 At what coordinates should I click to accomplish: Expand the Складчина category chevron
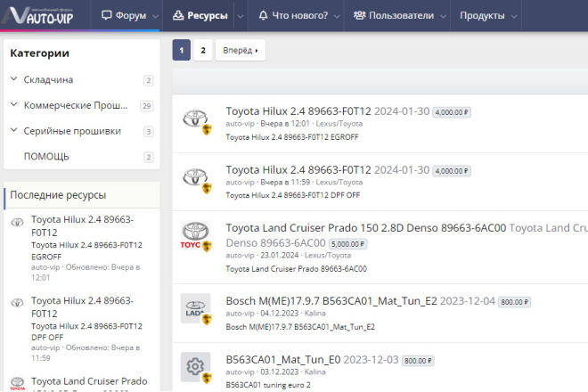[14, 79]
